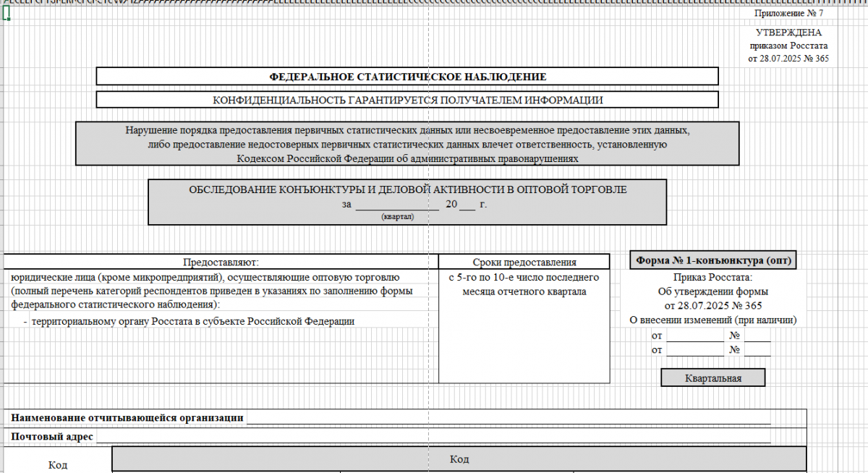Click the active cell in the top-left corner

(6, 13)
